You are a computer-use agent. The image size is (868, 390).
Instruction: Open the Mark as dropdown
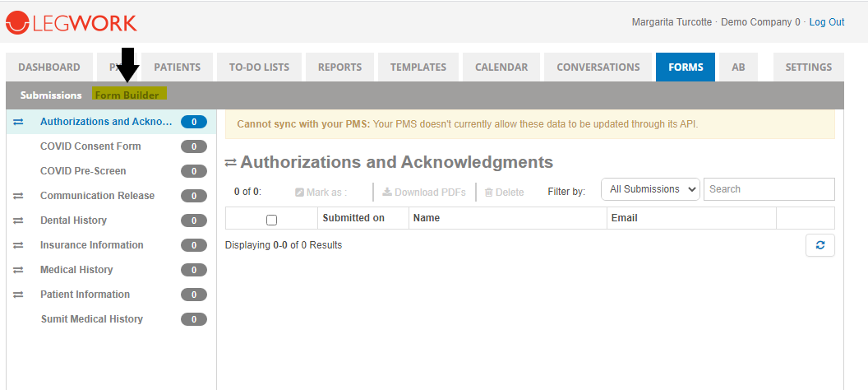click(x=321, y=193)
